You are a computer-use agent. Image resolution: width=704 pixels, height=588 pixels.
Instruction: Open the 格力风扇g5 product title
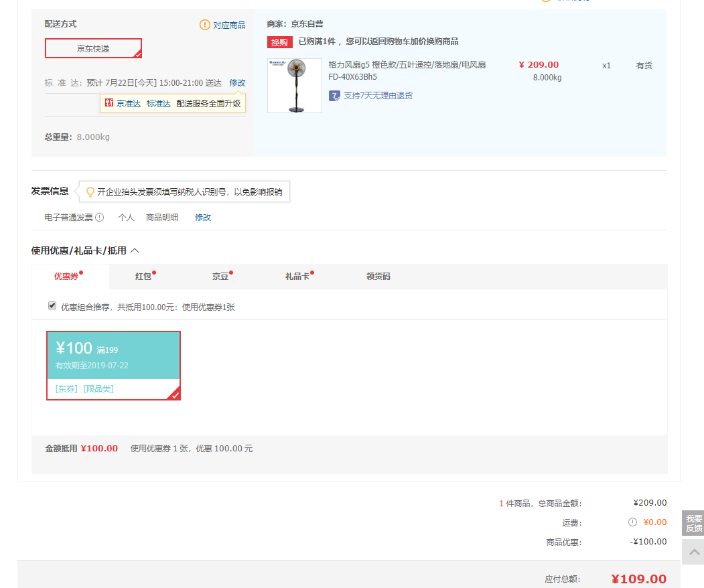click(407, 70)
